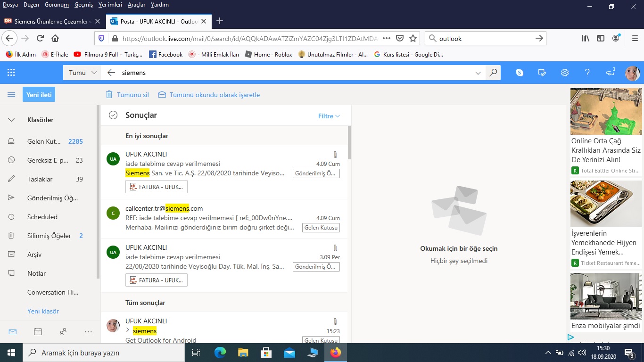
Task: Open Firefox hamburger menu
Action: coord(635,38)
